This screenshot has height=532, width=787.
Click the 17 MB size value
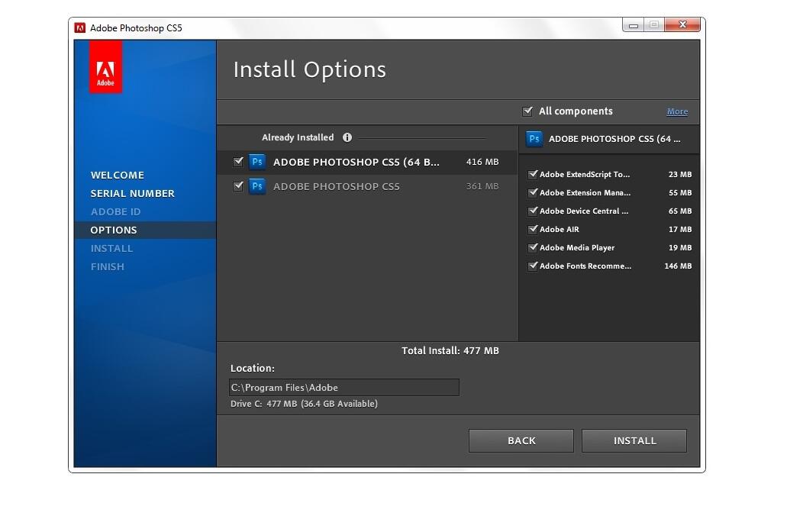(x=680, y=229)
